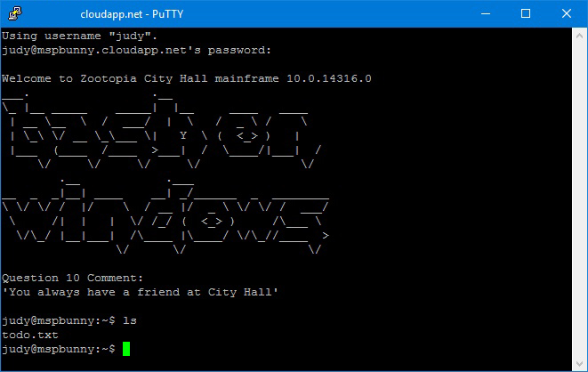The height and width of the screenshot is (372, 588).
Task: Click the 'cloudapp.net - PuTTY' title text
Action: click(132, 14)
